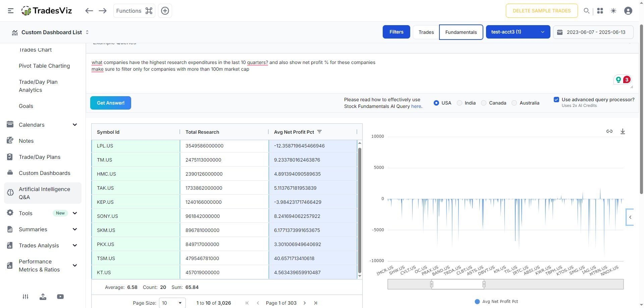Open Artificial Intelligence Q&A
644x308 pixels.
coord(43,193)
